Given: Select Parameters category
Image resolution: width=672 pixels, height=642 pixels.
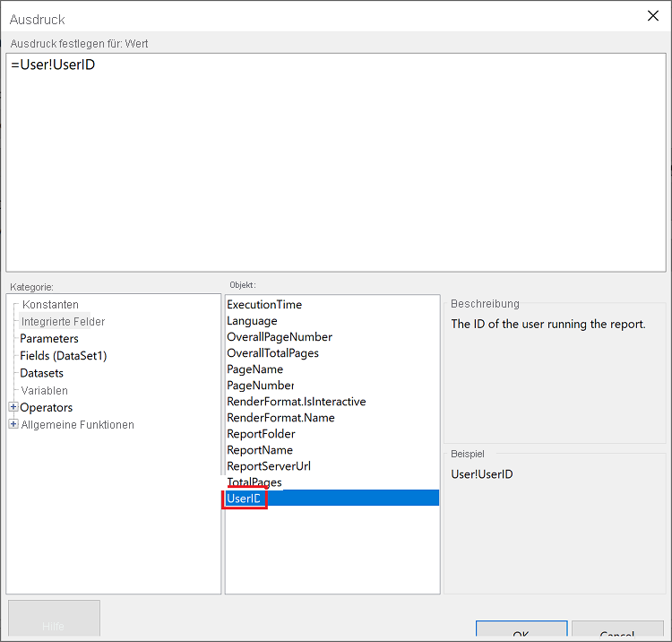Looking at the screenshot, I should pyautogui.click(x=49, y=339).
